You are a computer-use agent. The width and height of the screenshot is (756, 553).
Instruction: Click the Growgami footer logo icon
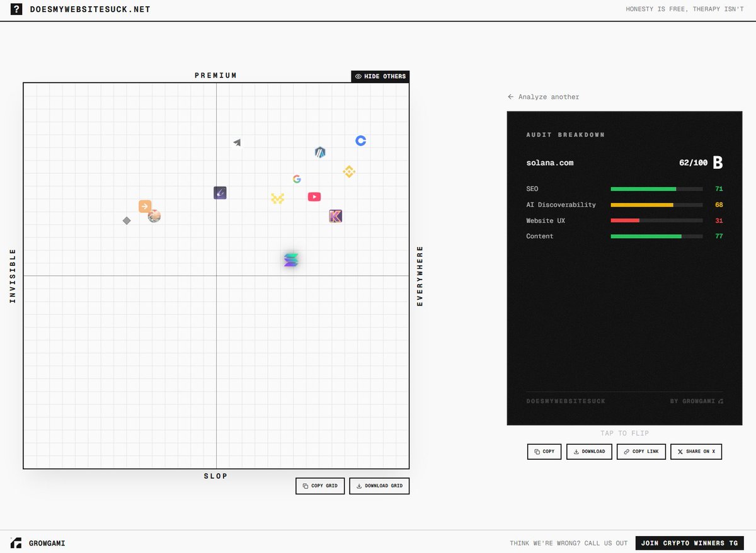[x=16, y=543]
